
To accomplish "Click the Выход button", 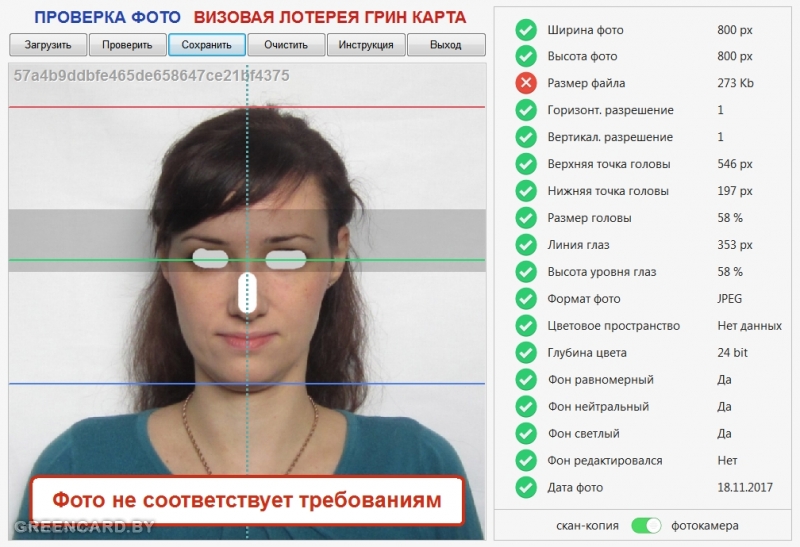I will pyautogui.click(x=446, y=45).
